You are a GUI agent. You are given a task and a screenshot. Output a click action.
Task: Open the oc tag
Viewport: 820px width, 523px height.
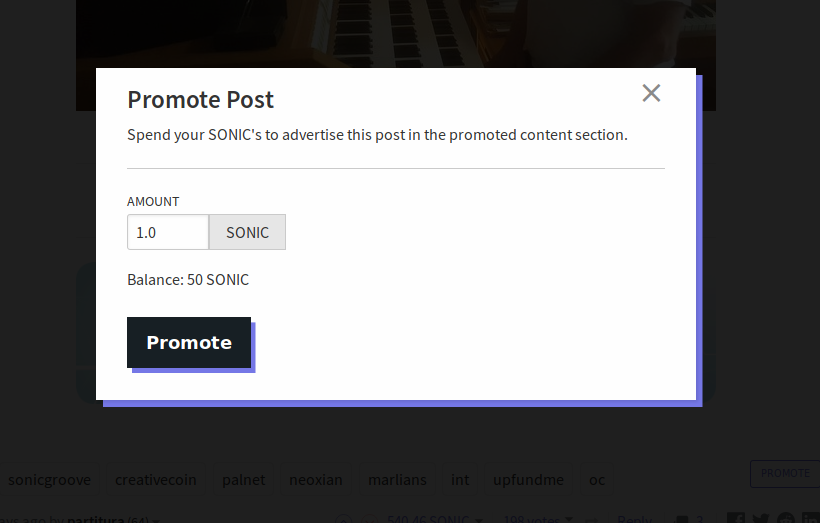coord(597,480)
